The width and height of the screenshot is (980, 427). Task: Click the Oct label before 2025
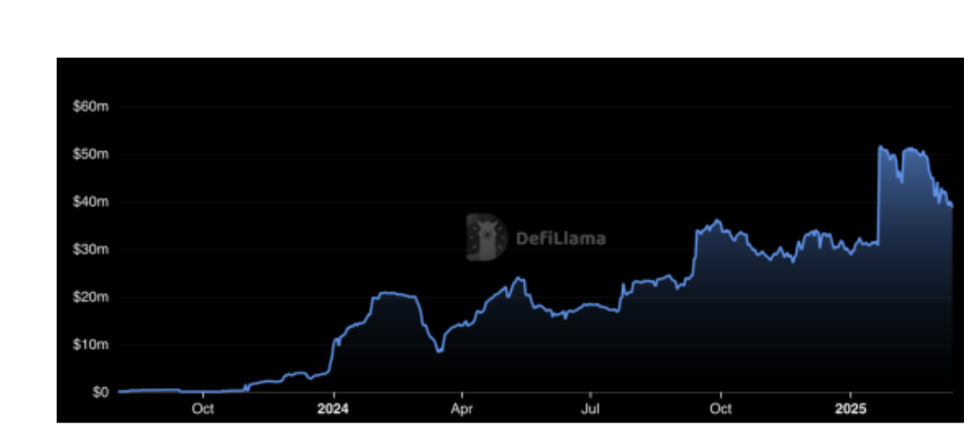[x=720, y=409]
